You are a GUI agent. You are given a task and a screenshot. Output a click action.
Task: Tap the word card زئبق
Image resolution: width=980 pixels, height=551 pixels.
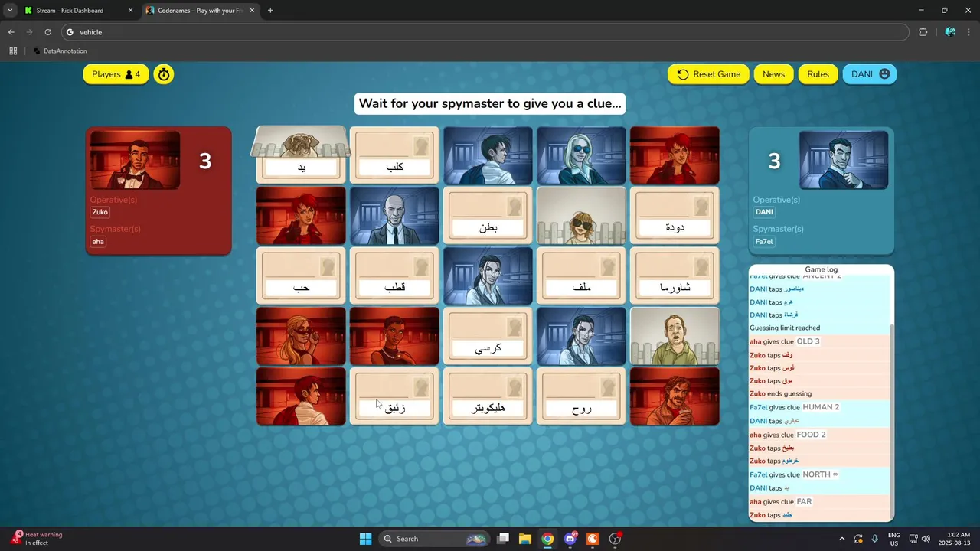[394, 396]
